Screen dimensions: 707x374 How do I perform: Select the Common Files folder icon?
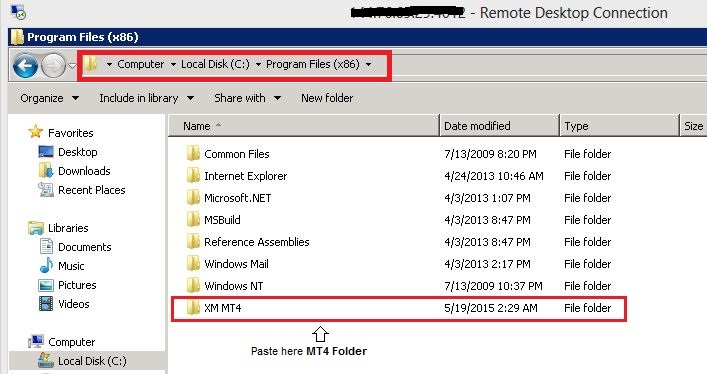[193, 154]
